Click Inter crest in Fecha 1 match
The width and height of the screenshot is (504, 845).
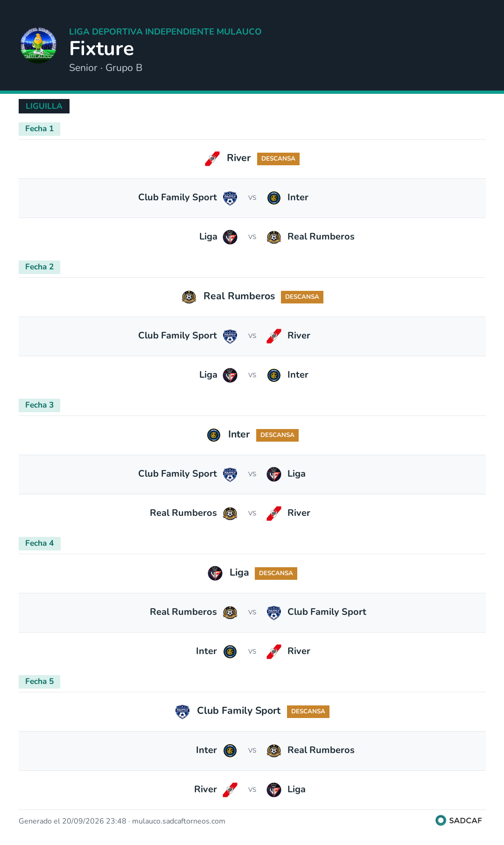click(274, 198)
